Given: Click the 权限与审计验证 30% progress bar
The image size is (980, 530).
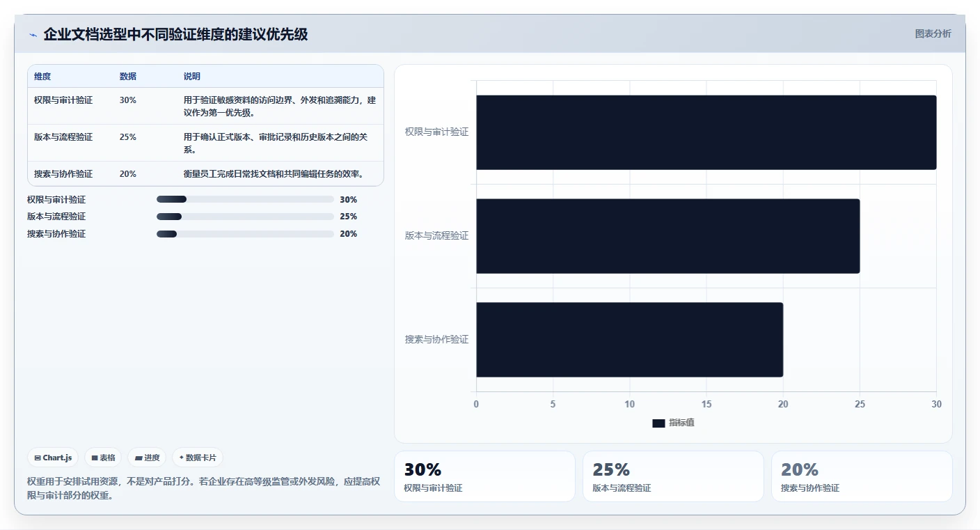Looking at the screenshot, I should tap(245, 199).
